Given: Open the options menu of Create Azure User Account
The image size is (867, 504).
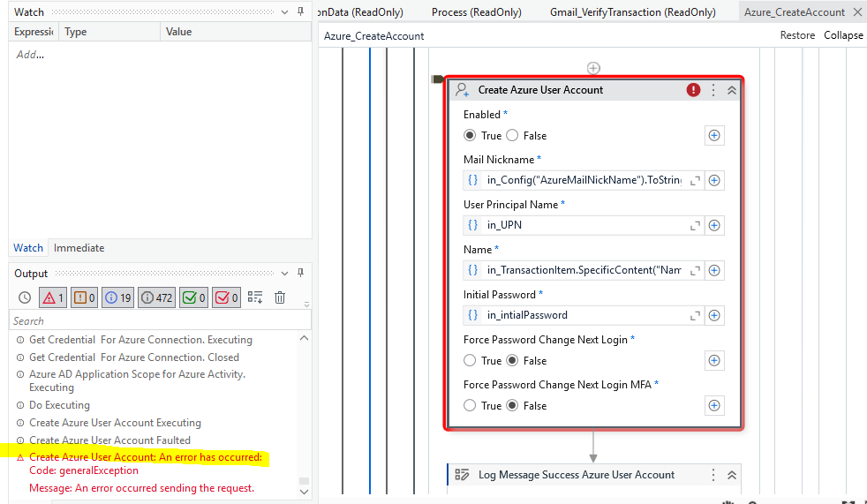Looking at the screenshot, I should [x=713, y=90].
